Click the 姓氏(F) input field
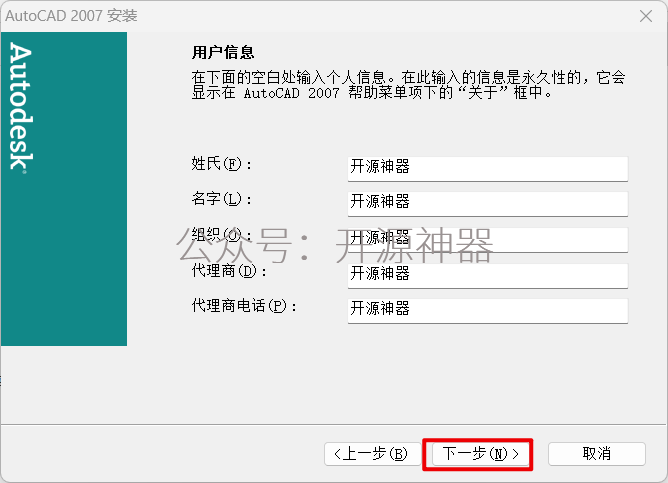The image size is (668, 483). click(x=487, y=169)
